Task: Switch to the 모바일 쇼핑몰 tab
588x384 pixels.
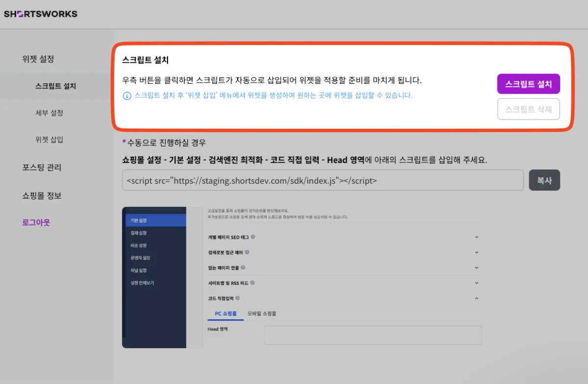Action: [x=262, y=313]
